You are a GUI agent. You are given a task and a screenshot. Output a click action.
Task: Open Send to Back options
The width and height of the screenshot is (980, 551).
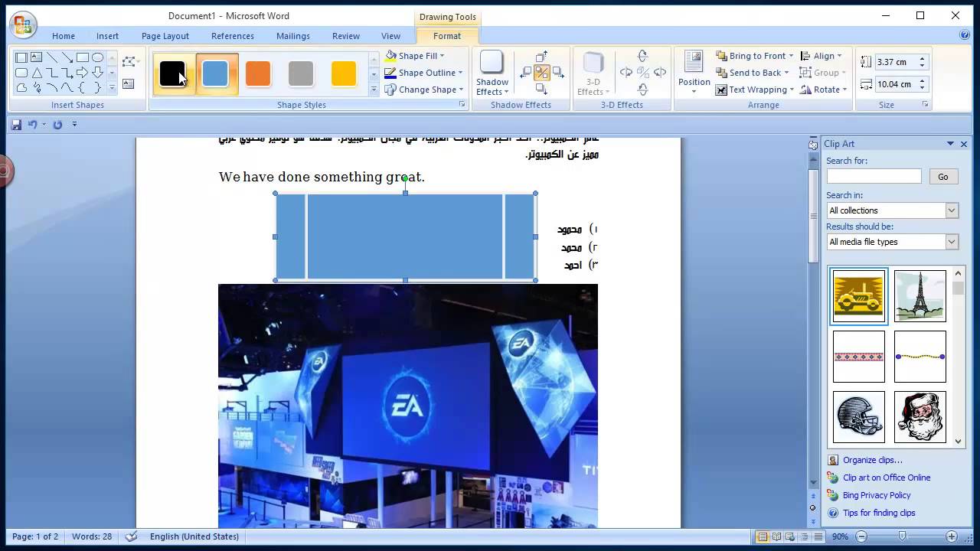[786, 73]
